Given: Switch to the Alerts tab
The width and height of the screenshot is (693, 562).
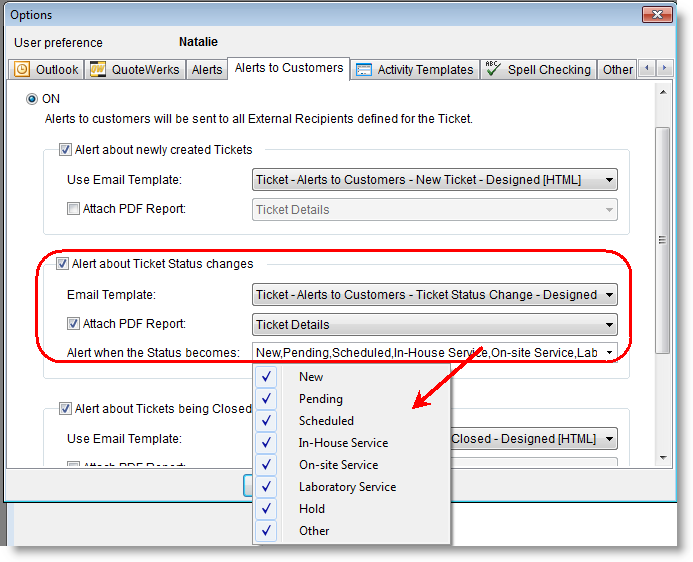Looking at the screenshot, I should (x=207, y=70).
